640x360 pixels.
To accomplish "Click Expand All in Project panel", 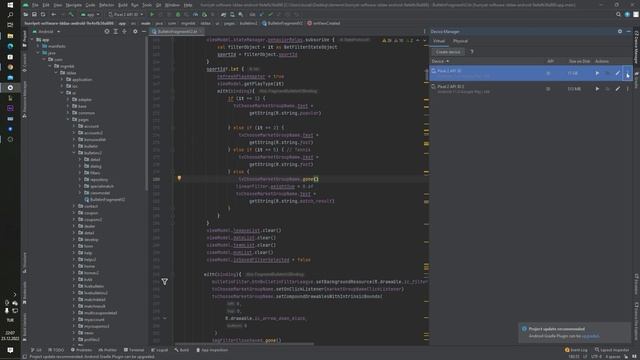I will pos(116,31).
